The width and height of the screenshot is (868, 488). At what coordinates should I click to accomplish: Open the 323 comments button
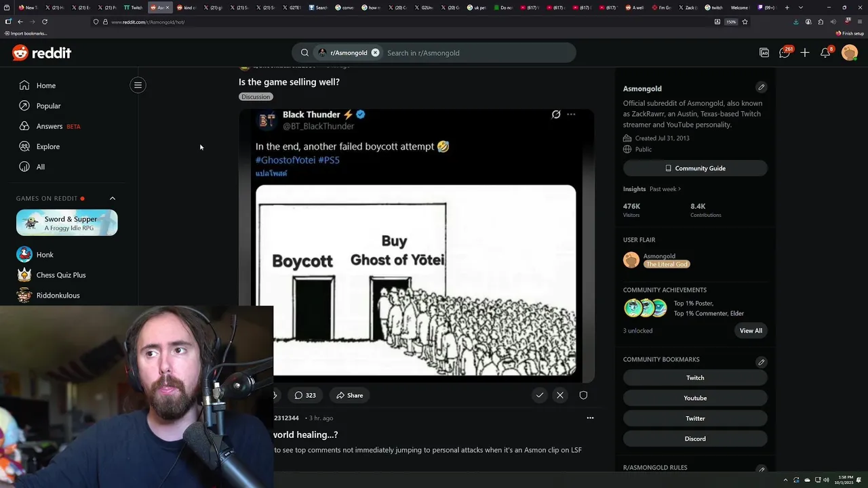[x=305, y=395]
